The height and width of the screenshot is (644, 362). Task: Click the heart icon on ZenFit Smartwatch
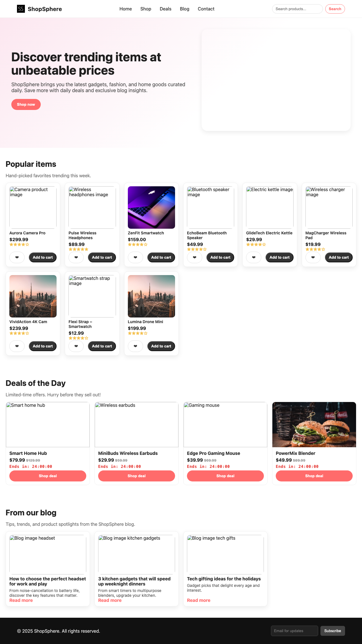[x=135, y=257]
